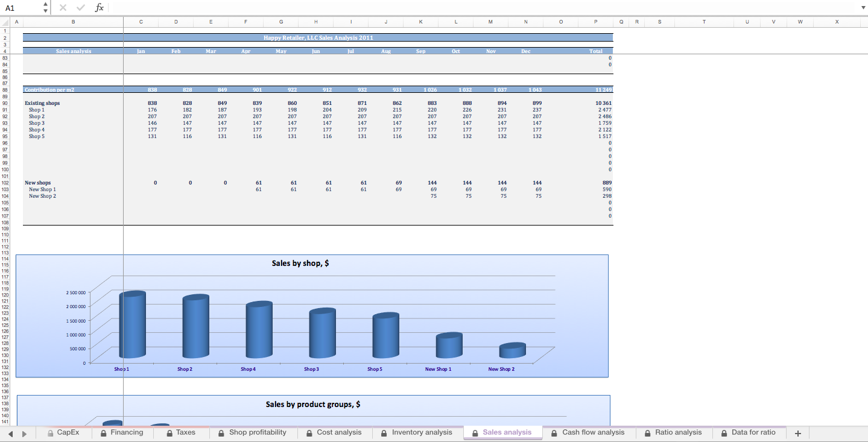Select the Shop 4 row label cell
The height and width of the screenshot is (442, 868).
pyautogui.click(x=74, y=130)
